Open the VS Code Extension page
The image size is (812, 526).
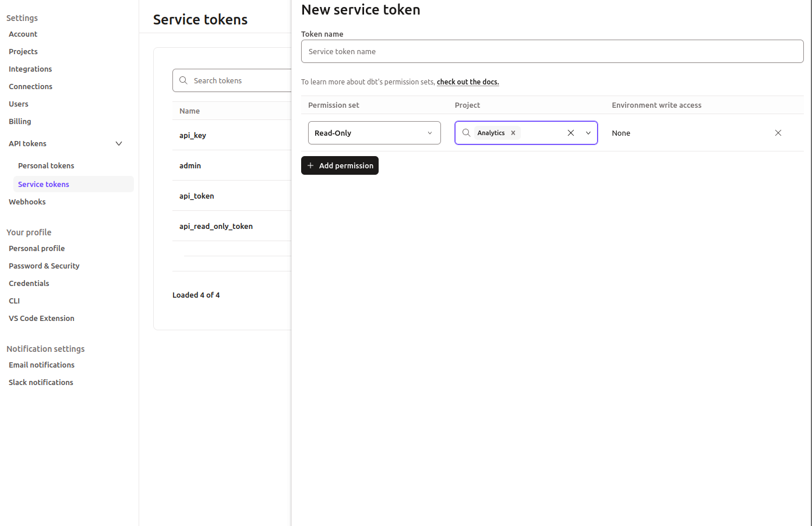pyautogui.click(x=41, y=318)
